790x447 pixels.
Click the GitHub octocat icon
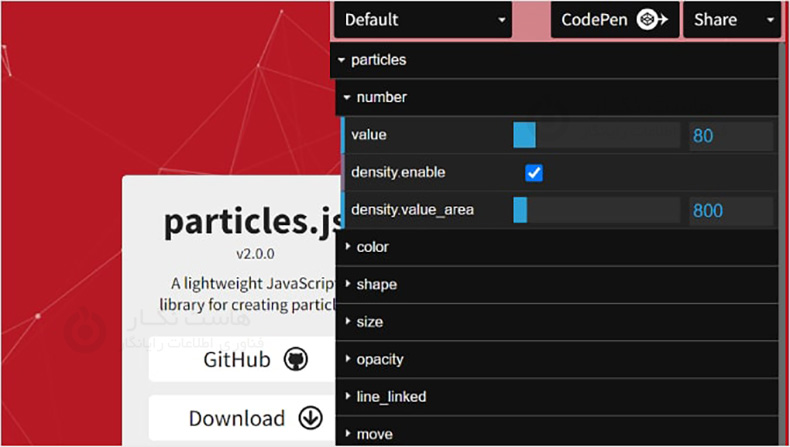point(295,360)
